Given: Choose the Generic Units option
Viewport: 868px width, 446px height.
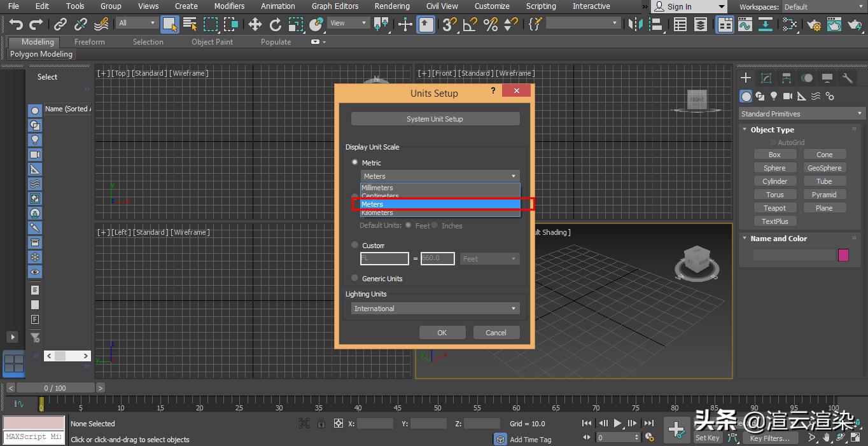Looking at the screenshot, I should (354, 278).
